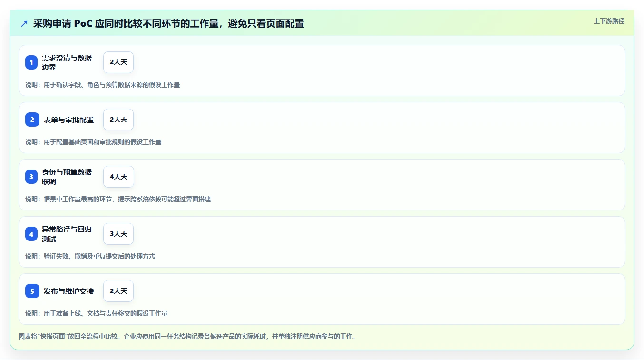The width and height of the screenshot is (644, 360).
Task: Click the 身份与预算数据联调 step title
Action: 67,177
